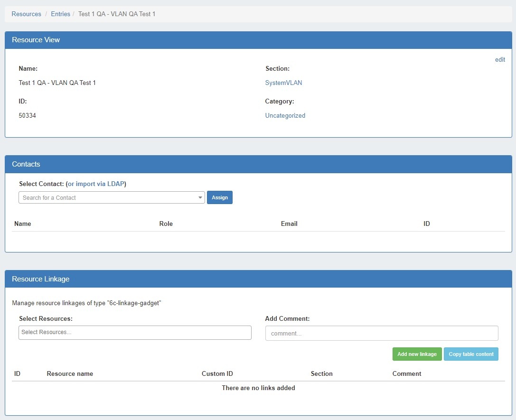Click into the Add Comment text box
Viewport: 516px width, 420px height.
click(x=381, y=334)
